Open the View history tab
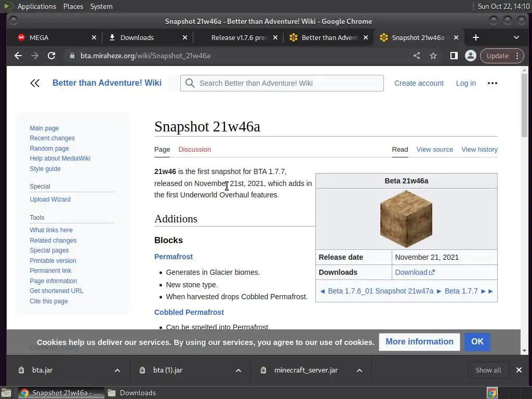 tap(480, 150)
